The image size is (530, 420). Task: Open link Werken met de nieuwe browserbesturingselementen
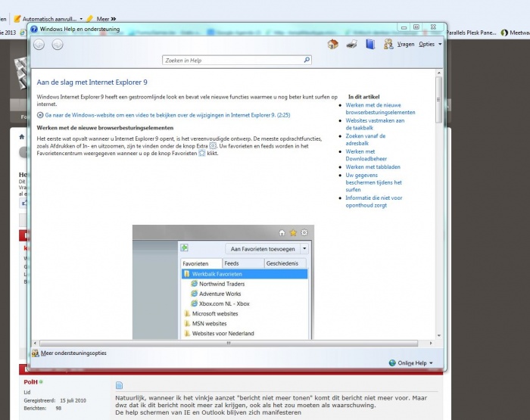coord(380,109)
